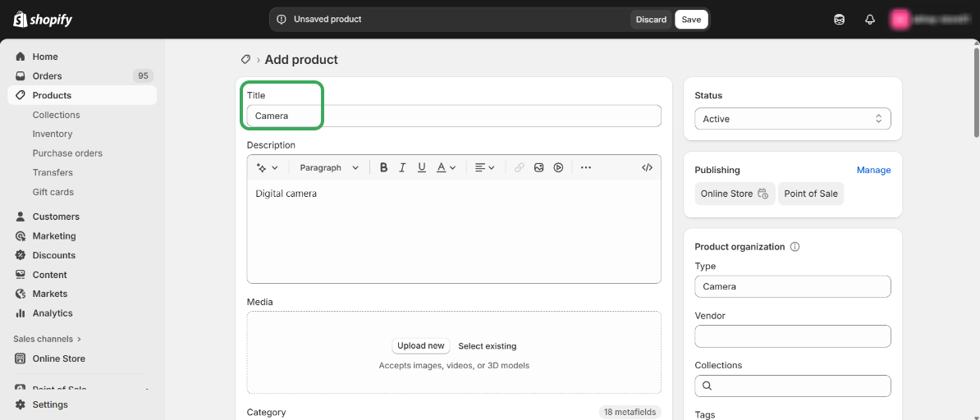The height and width of the screenshot is (420, 980).
Task: Open more formatting options ellipsis
Action: (x=586, y=167)
